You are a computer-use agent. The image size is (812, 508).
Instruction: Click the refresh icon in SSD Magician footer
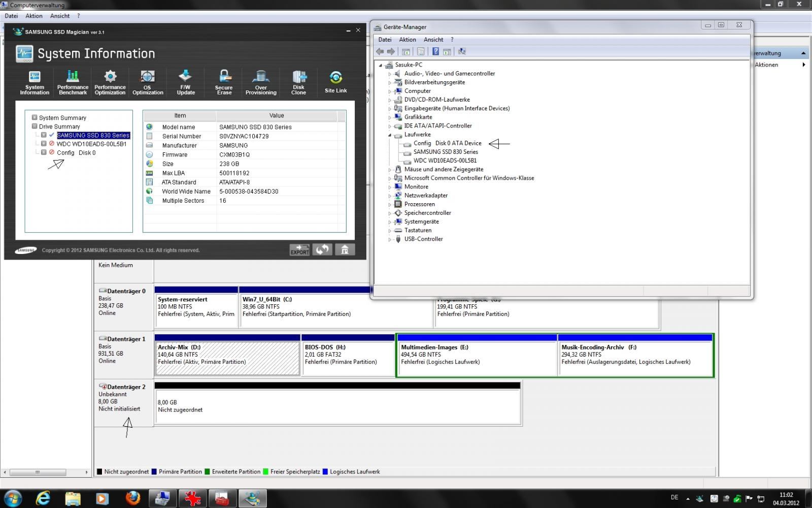point(322,249)
